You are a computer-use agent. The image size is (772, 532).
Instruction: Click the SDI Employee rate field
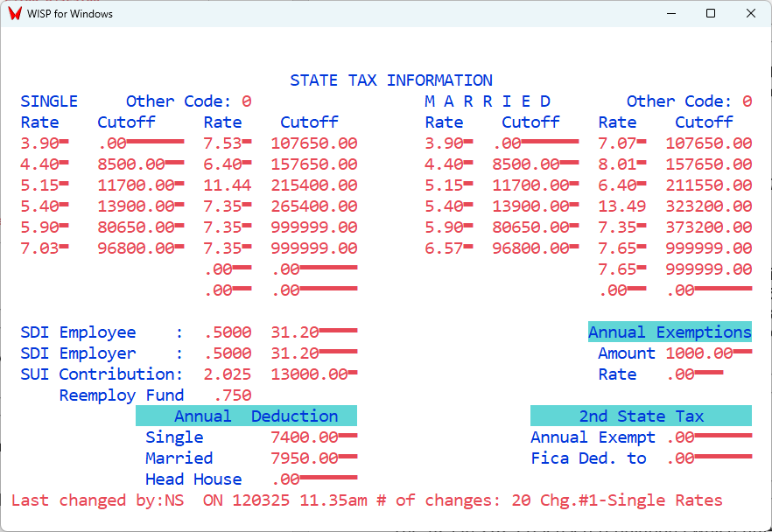[227, 332]
